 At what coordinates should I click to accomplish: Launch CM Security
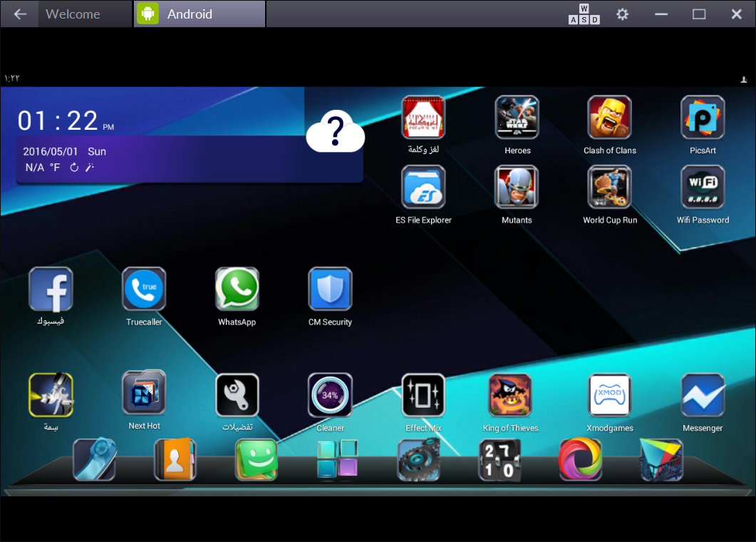coord(330,289)
